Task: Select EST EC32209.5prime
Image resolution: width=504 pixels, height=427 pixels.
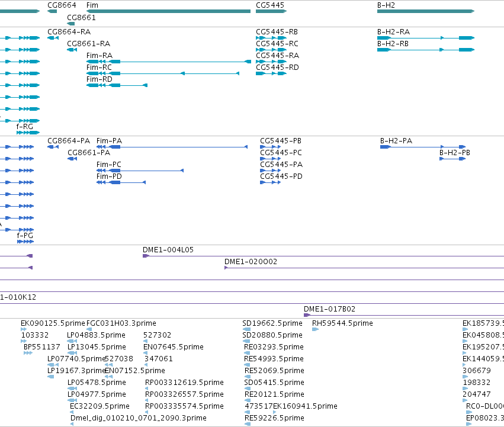Action: pyautogui.click(x=99, y=406)
